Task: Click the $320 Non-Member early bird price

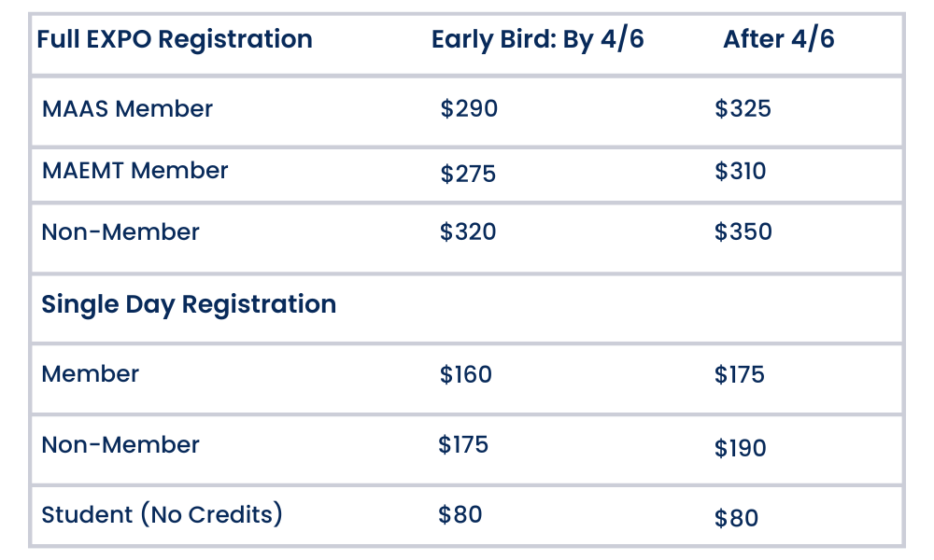Action: tap(468, 232)
